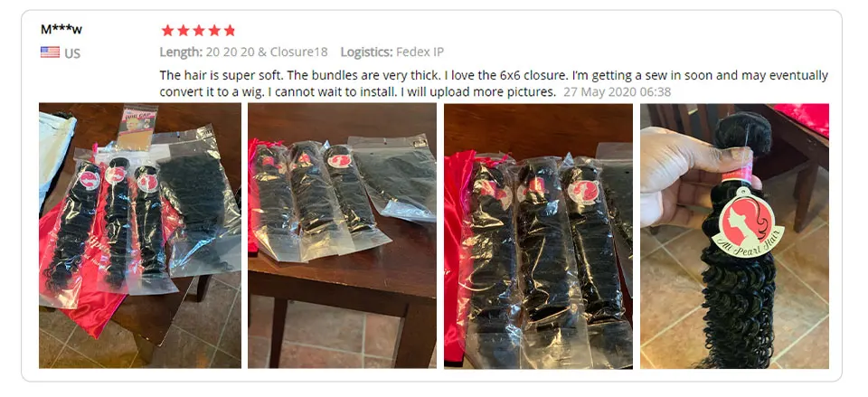Click the first red rating star
The width and height of the screenshot is (868, 397).
pos(167,30)
